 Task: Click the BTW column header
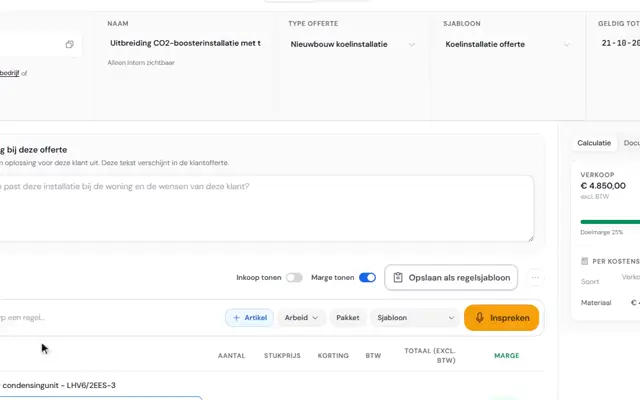coord(373,356)
